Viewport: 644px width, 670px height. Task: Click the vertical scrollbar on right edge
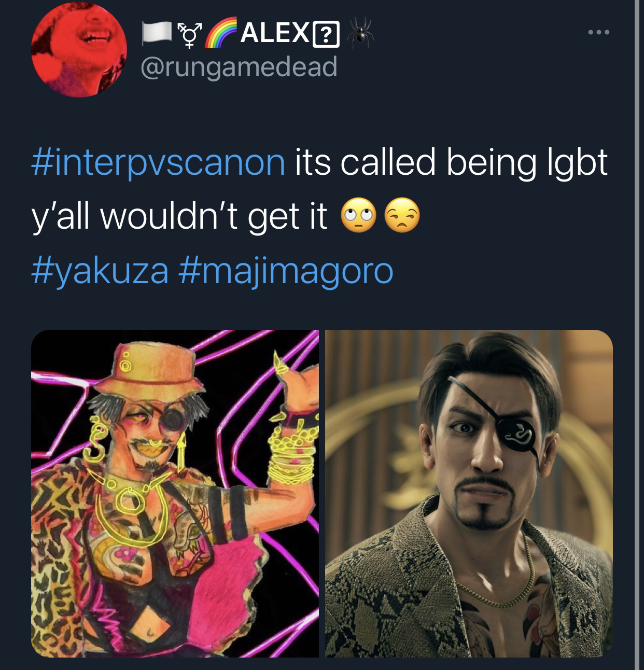click(x=636, y=335)
